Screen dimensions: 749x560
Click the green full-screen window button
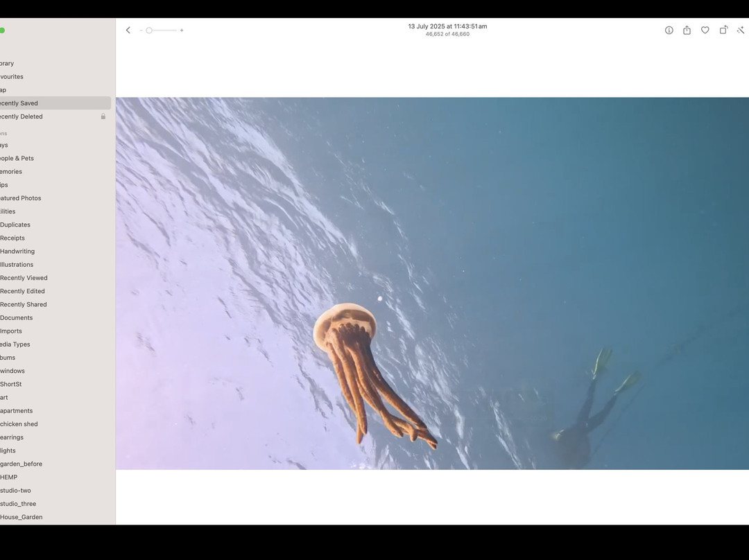pos(2,30)
